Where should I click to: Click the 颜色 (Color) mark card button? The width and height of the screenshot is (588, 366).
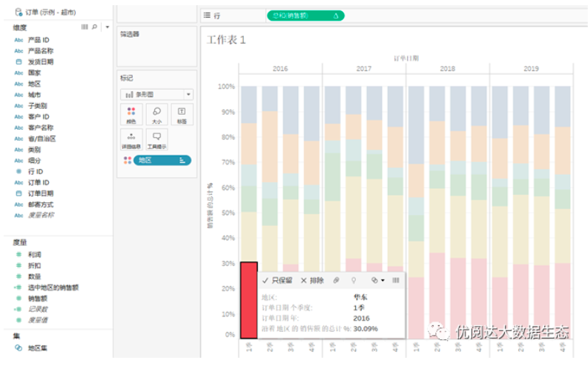[131, 115]
